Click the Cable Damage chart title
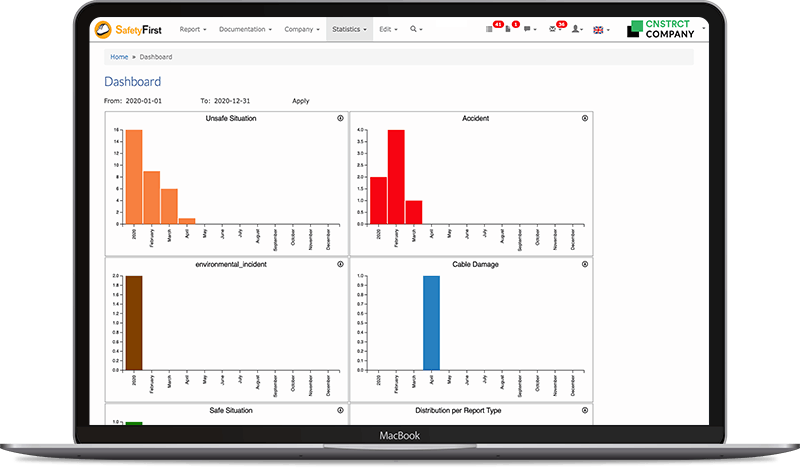Viewport: 800px width, 469px height. pyautogui.click(x=476, y=264)
